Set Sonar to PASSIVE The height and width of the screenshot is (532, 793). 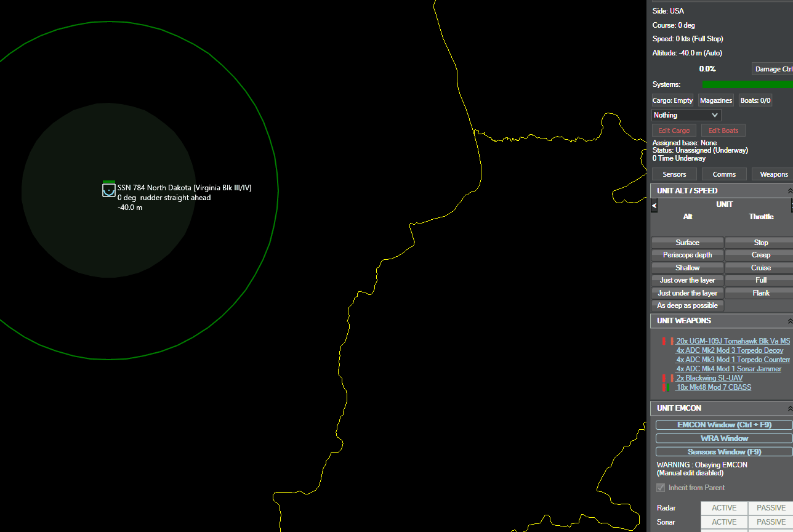click(x=771, y=522)
